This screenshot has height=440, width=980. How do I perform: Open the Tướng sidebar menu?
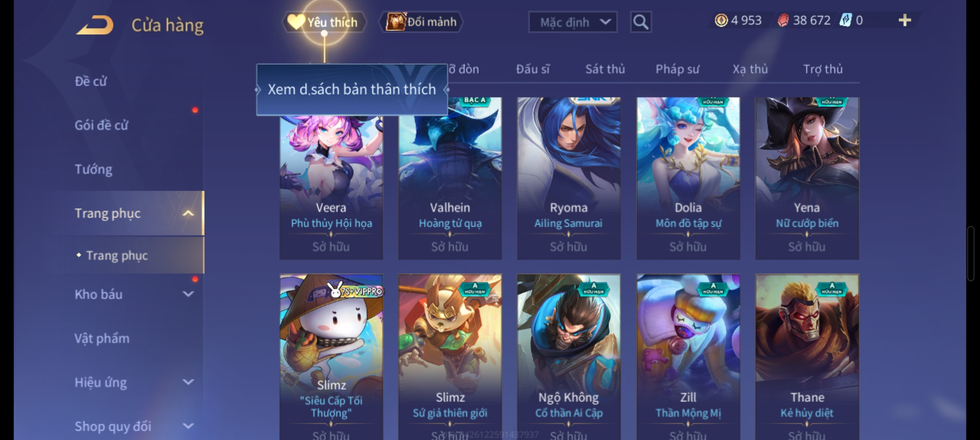point(94,169)
